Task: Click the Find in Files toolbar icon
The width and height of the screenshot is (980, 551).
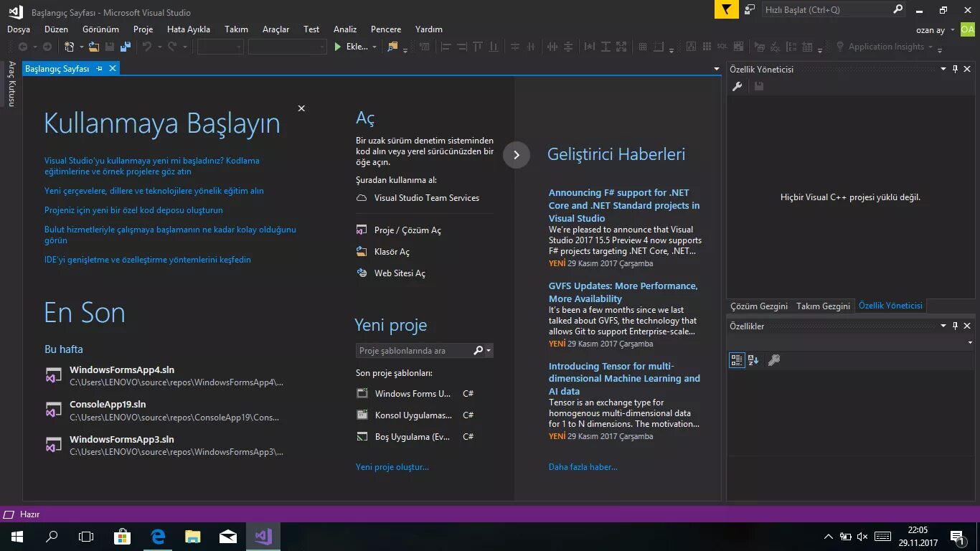Action: 392,47
